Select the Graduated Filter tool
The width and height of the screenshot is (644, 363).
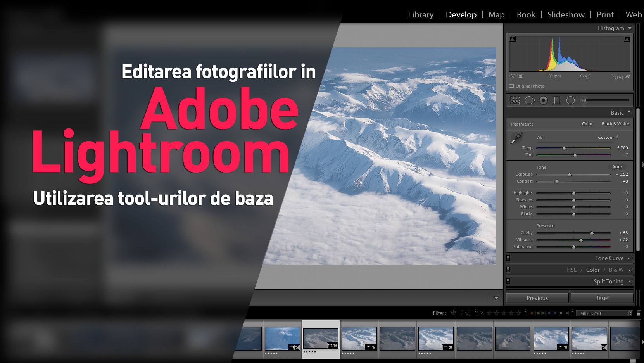(557, 100)
